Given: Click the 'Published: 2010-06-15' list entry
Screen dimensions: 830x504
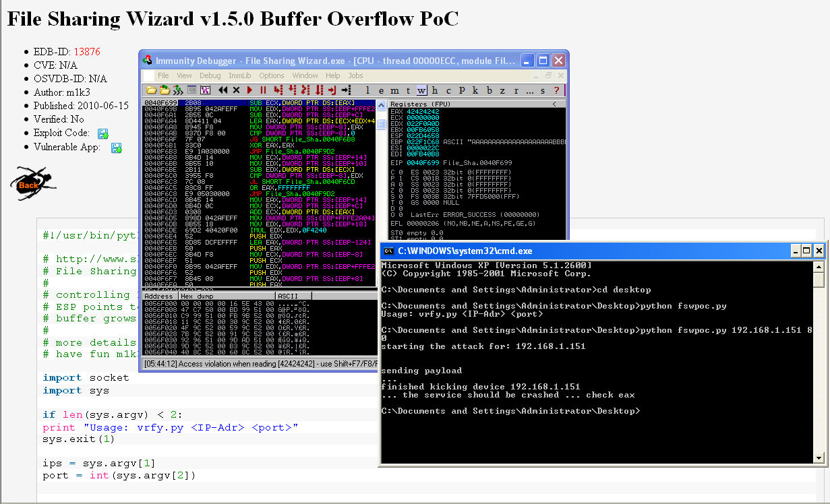Looking at the screenshot, I should pyautogui.click(x=81, y=106).
